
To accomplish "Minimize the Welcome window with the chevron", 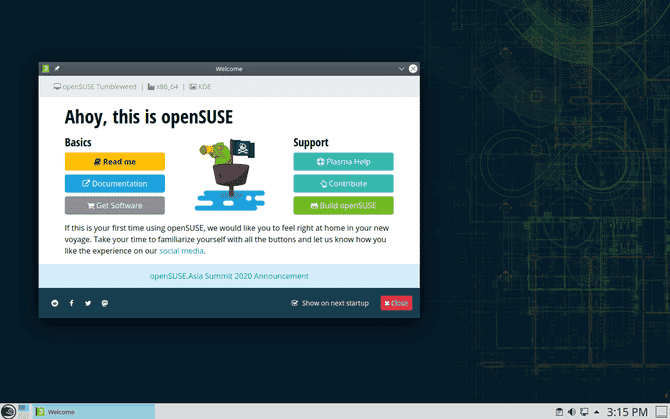I will point(401,69).
